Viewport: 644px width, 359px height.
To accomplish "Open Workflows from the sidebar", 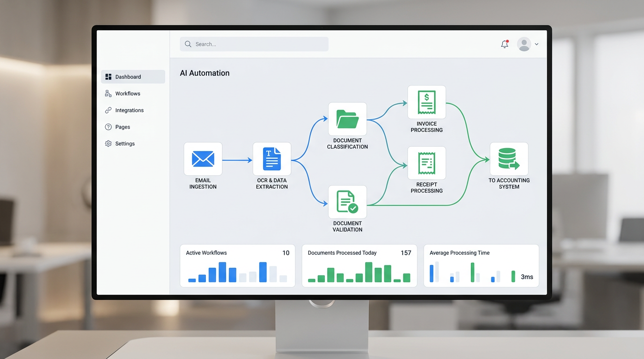I will pyautogui.click(x=128, y=93).
